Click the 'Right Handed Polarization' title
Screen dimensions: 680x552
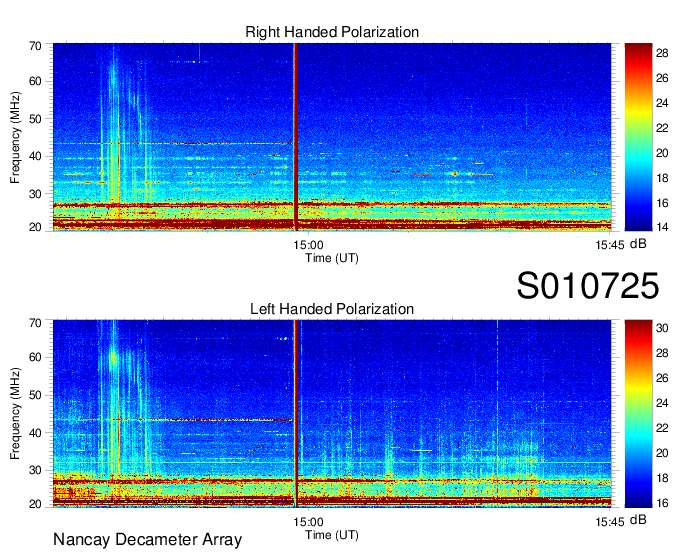[x=332, y=32]
